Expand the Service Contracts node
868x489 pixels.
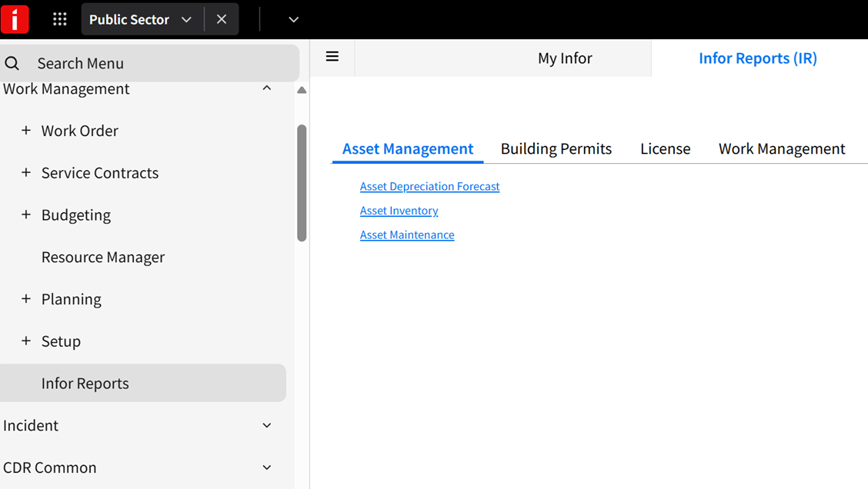point(25,172)
